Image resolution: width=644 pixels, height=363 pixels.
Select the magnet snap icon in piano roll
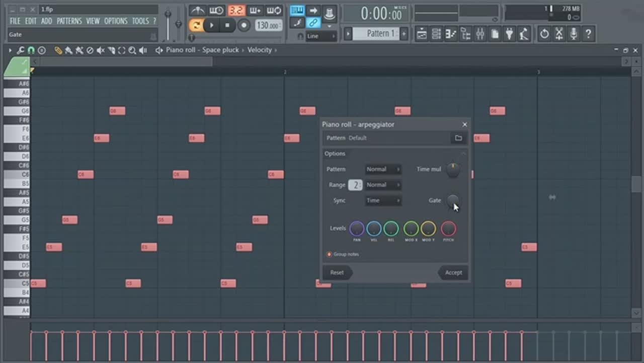31,50
